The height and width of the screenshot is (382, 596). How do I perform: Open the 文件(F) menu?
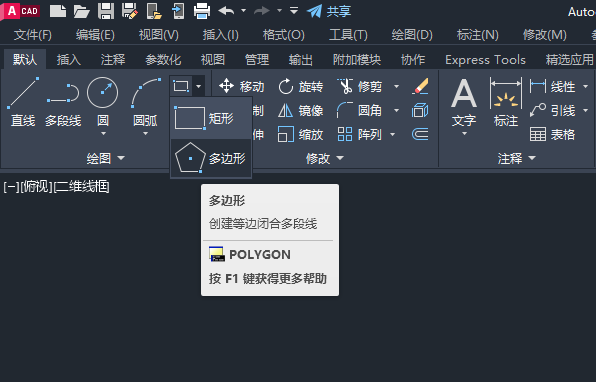[33, 35]
